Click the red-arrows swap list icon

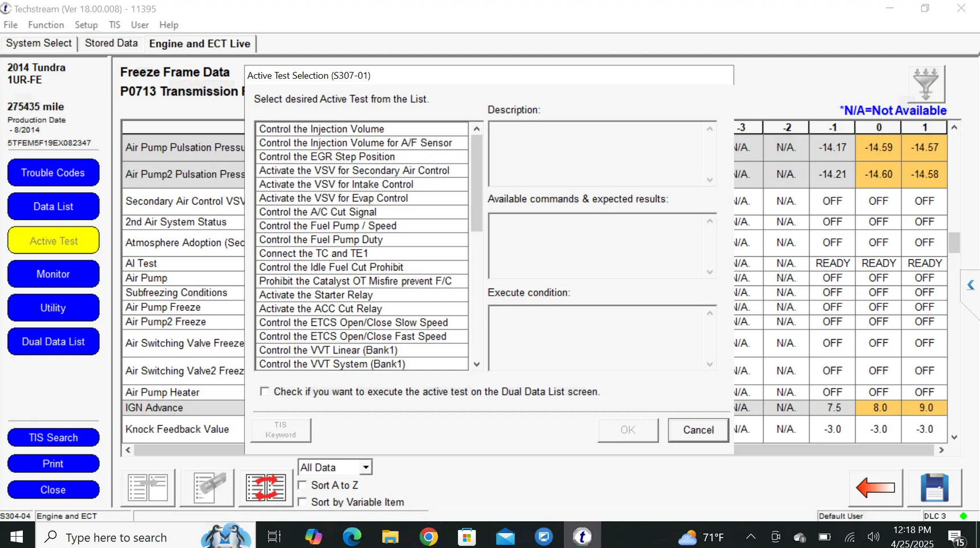(x=266, y=488)
